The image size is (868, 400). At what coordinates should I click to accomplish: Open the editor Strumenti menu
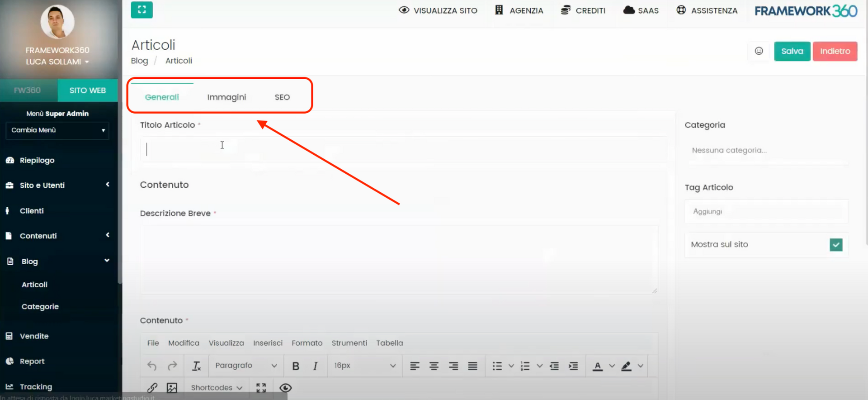click(x=349, y=343)
